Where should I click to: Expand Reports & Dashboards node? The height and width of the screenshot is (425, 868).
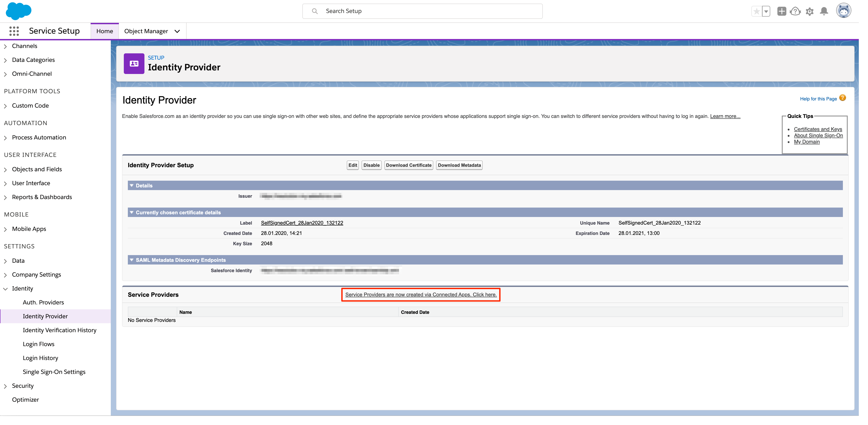[5, 197]
